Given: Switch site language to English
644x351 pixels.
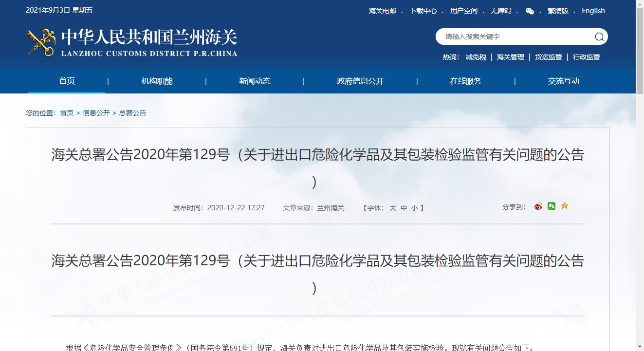Looking at the screenshot, I should pyautogui.click(x=593, y=10).
